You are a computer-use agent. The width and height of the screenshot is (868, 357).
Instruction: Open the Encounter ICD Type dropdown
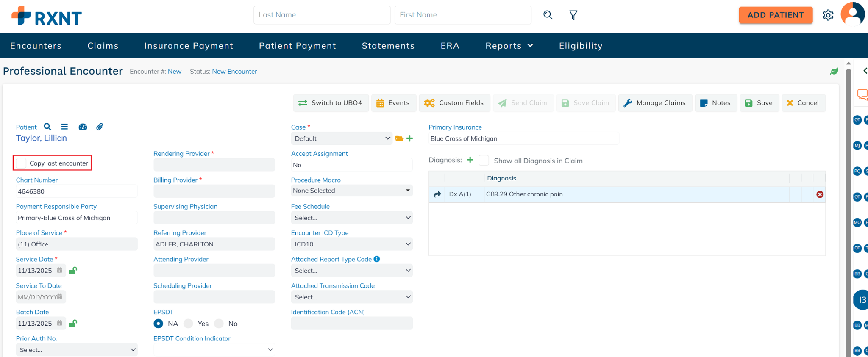point(351,244)
